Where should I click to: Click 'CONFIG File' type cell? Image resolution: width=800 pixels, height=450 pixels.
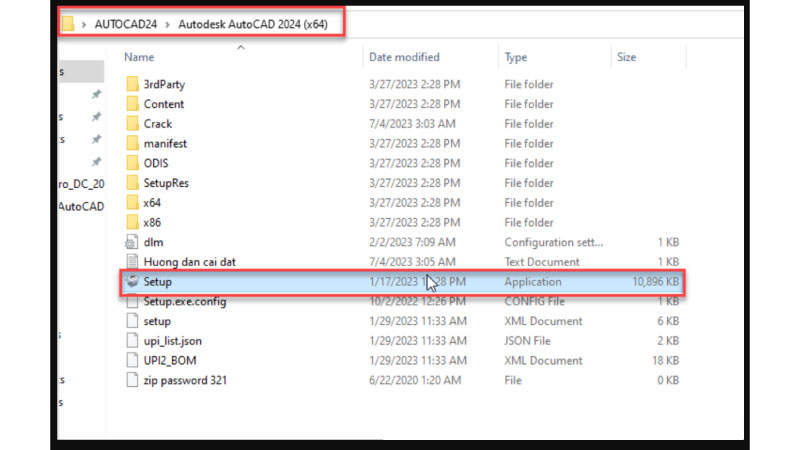pos(534,302)
